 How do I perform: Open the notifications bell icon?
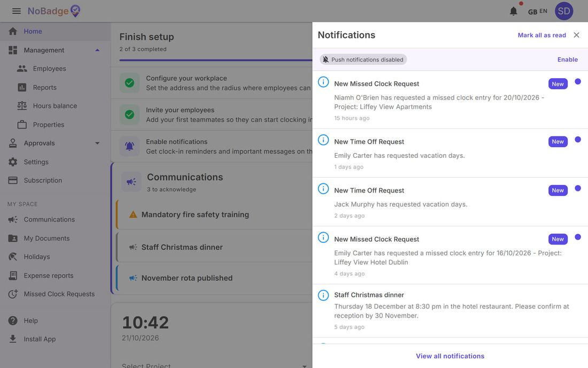513,11
